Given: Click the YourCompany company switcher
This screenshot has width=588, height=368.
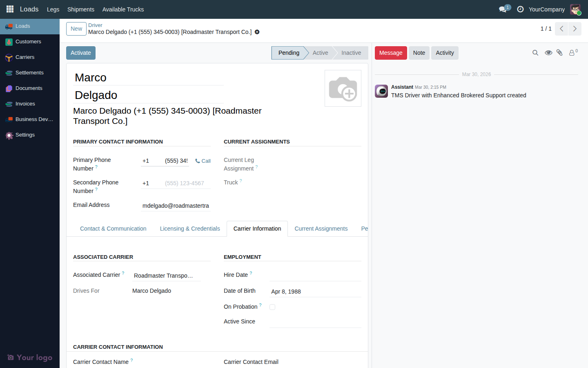Looking at the screenshot, I should 547,9.
